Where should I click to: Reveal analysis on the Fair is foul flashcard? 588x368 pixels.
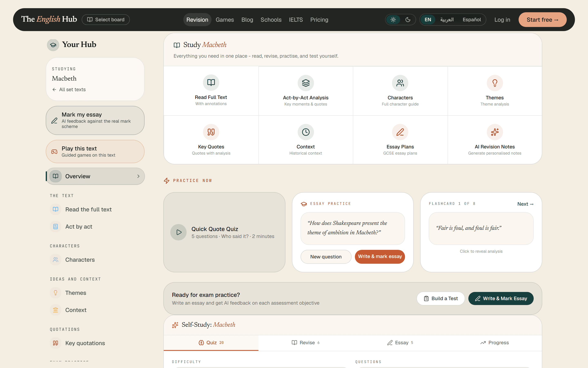(x=481, y=228)
